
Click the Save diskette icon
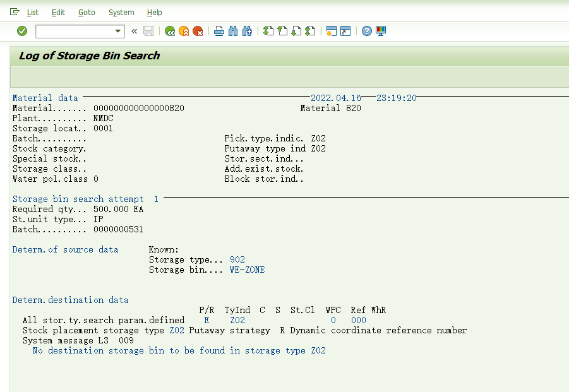pyautogui.click(x=148, y=31)
